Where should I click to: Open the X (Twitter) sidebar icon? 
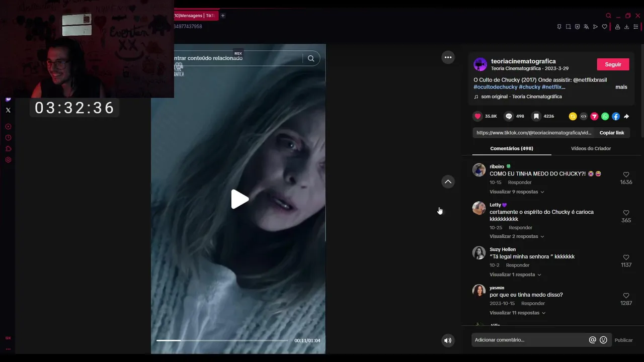click(8, 110)
